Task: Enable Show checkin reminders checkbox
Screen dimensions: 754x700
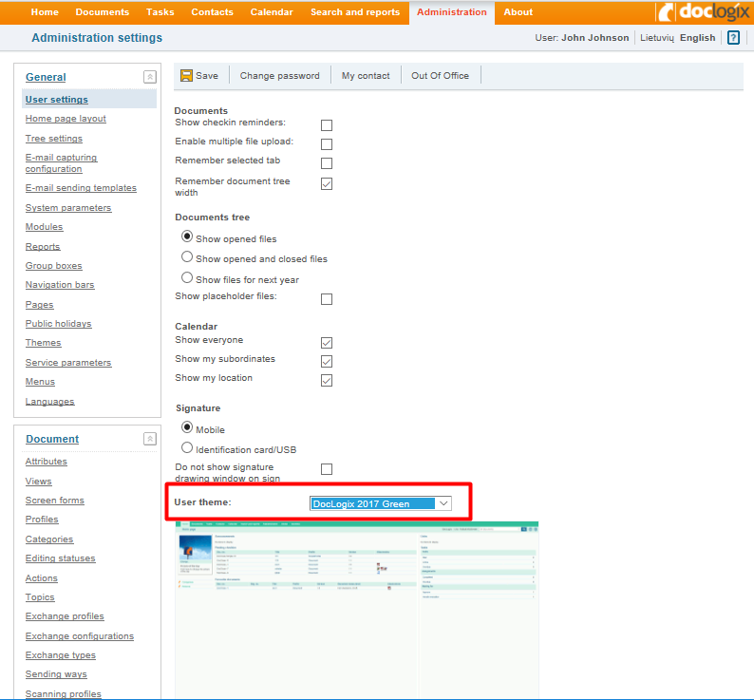Action: [327, 125]
